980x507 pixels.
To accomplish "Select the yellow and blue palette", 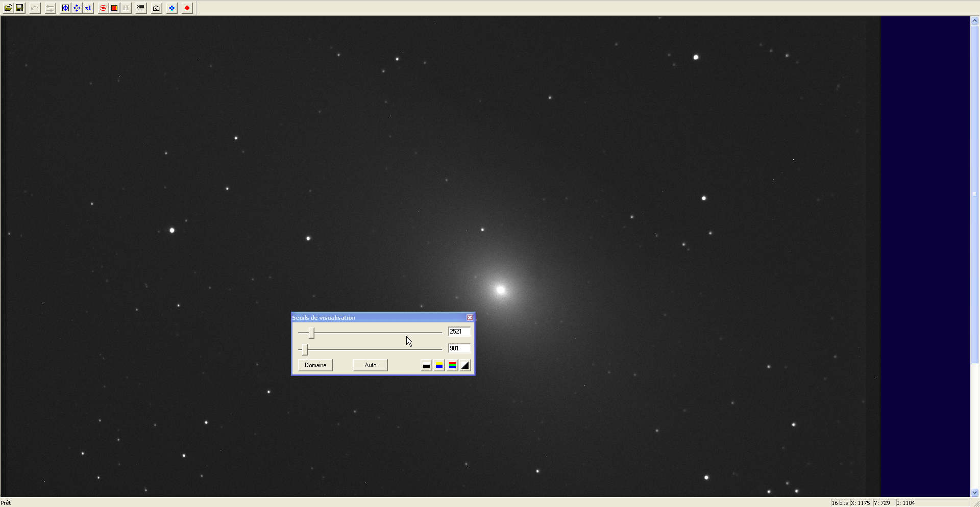I will pos(439,365).
